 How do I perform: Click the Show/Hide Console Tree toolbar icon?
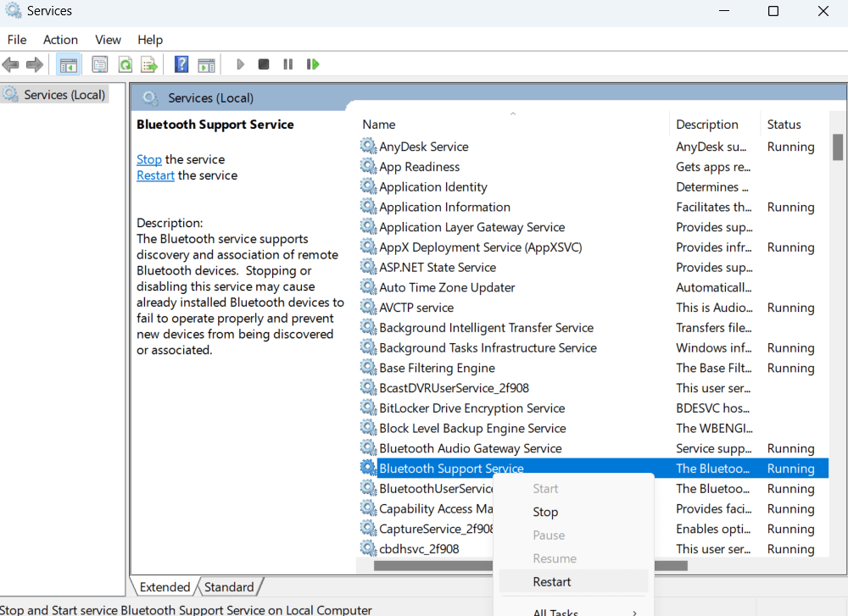pos(69,64)
